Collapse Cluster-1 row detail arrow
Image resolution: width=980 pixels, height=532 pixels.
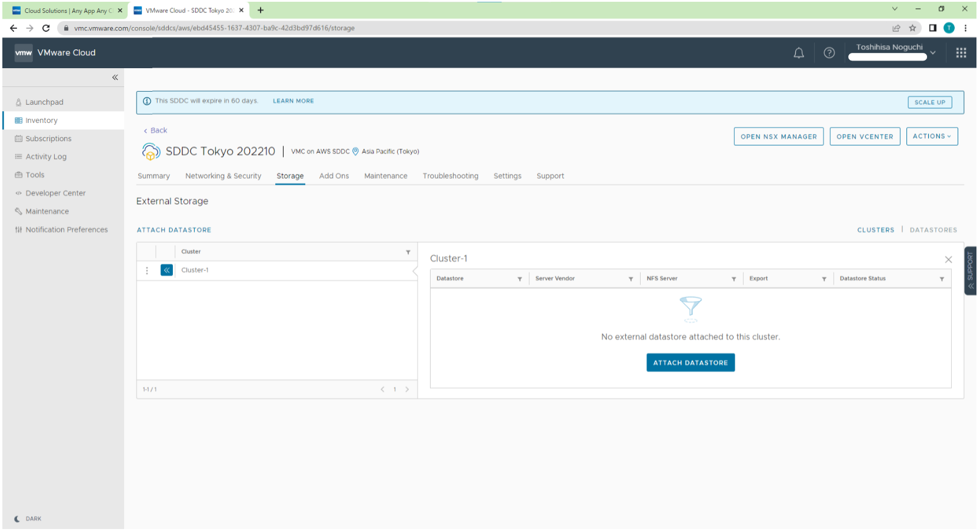coord(167,270)
